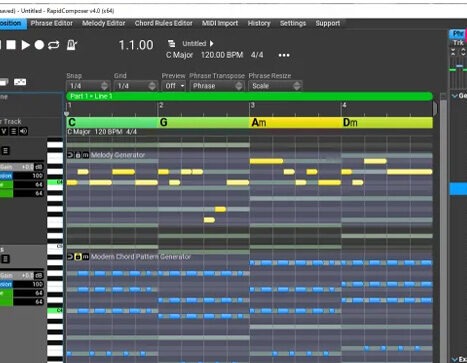Click the upper highlighted C4 piano key
The height and width of the screenshot is (363, 467).
(55, 182)
